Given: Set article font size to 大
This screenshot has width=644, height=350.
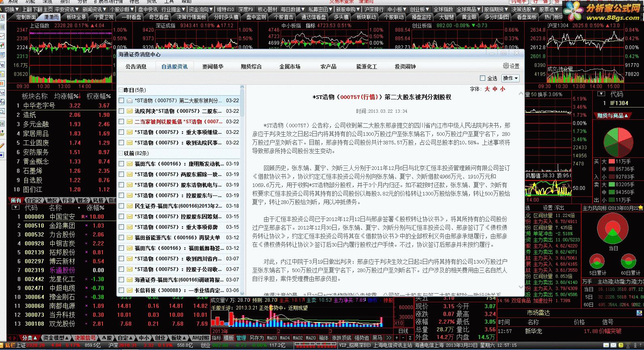Looking at the screenshot, I should pyautogui.click(x=487, y=89).
